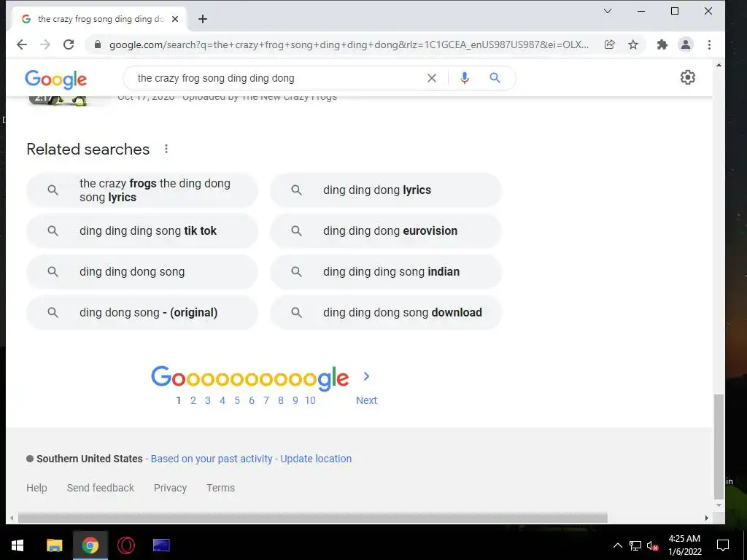747x560 pixels.
Task: Click the Next results link
Action: [366, 400]
